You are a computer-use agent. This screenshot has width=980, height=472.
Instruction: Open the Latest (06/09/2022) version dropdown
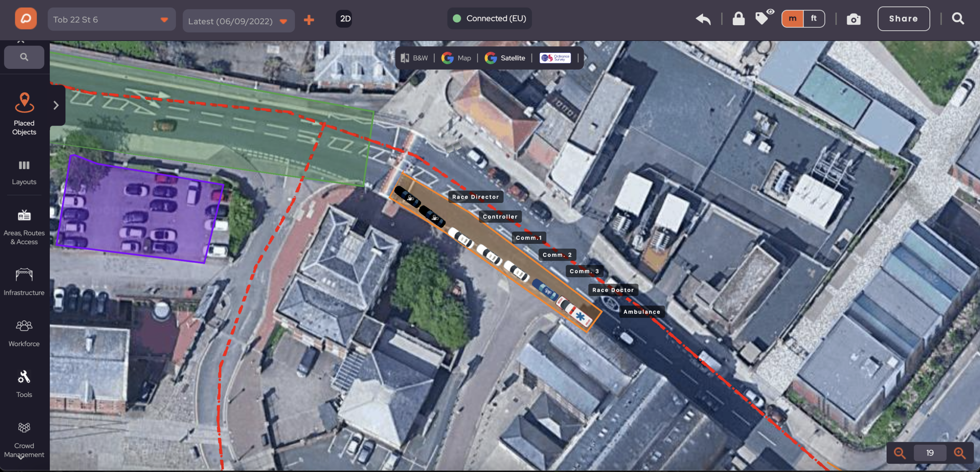click(238, 21)
